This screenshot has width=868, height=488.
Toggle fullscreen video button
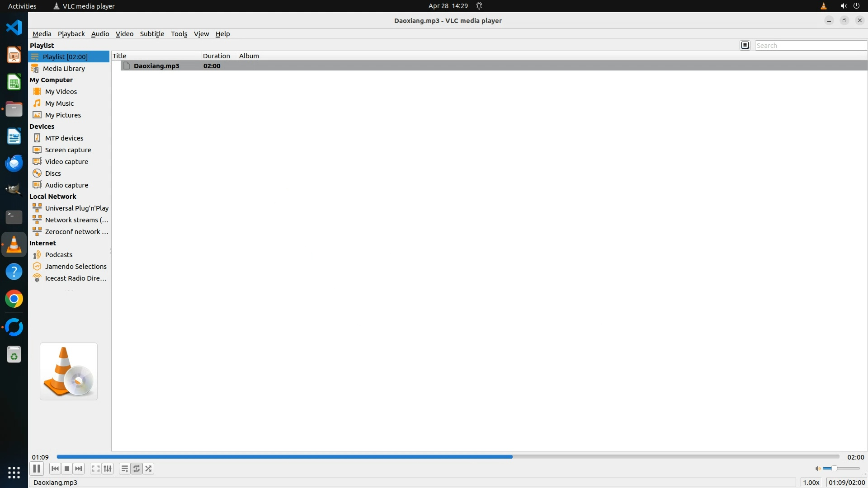click(x=95, y=469)
